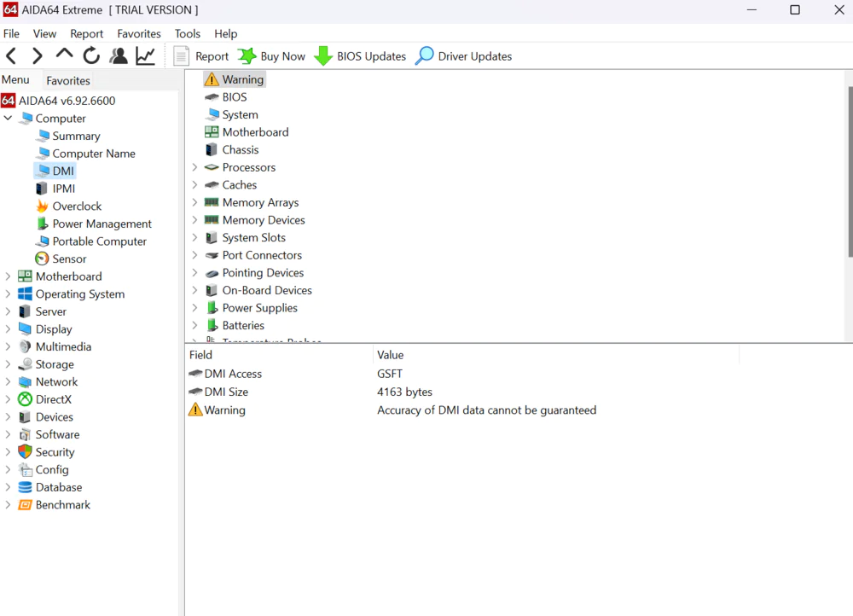Expand the Multimedia node
Screen dimensions: 853x616
tap(9, 346)
